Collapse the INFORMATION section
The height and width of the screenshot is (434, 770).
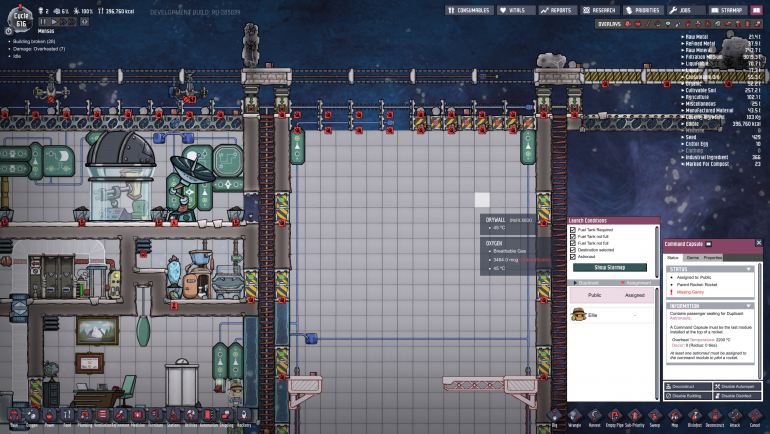748,306
